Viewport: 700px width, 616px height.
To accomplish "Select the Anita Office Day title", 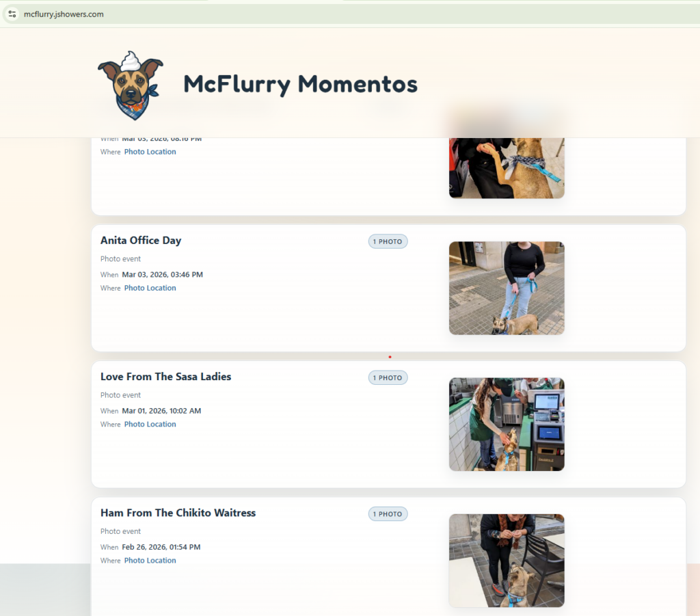I will (141, 241).
